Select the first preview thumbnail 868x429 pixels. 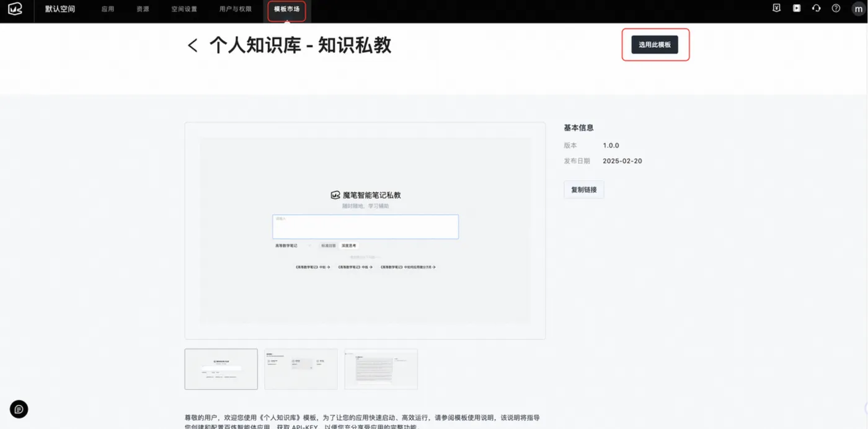click(221, 369)
